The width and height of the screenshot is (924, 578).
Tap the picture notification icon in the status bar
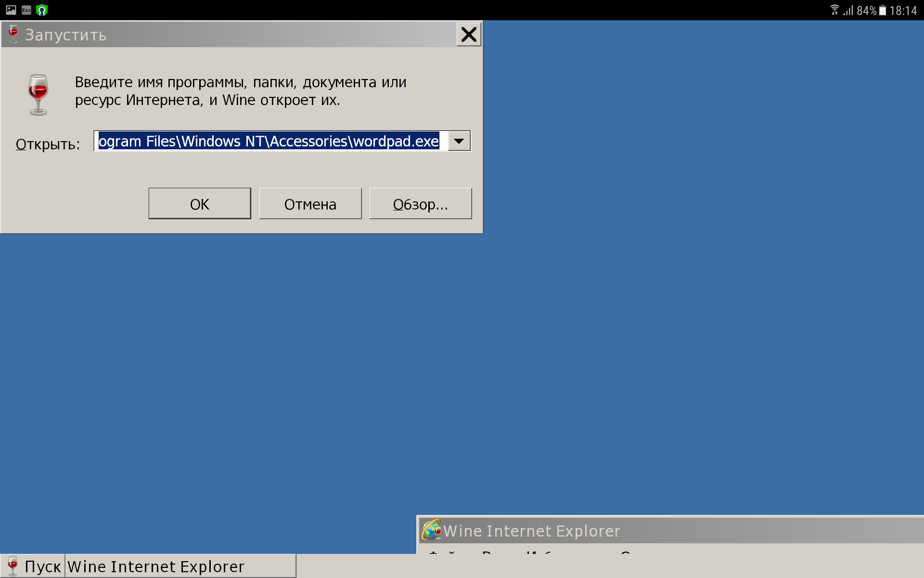pyautogui.click(x=11, y=10)
